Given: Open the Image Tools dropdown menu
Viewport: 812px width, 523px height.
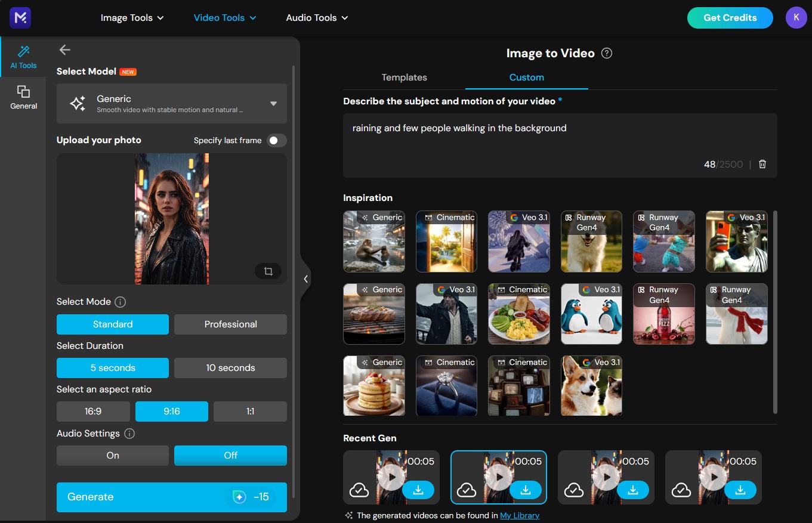Looking at the screenshot, I should click(132, 18).
